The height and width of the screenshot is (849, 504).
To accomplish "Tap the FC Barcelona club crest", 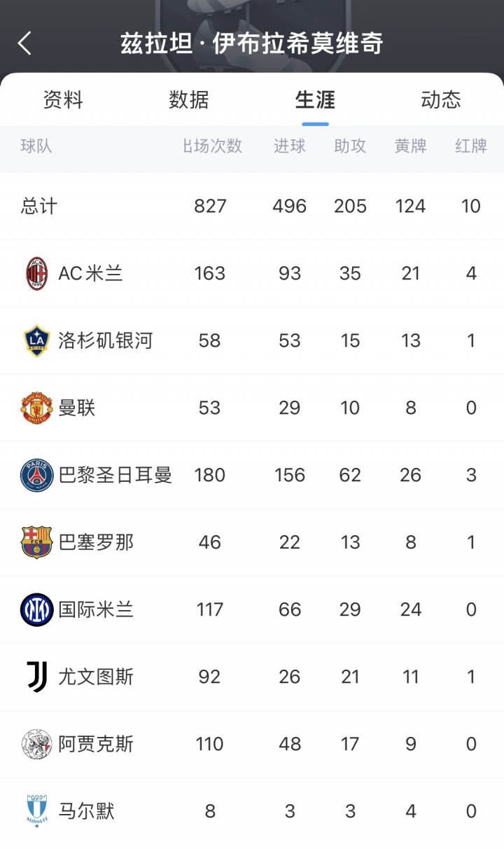I will pos(36,542).
